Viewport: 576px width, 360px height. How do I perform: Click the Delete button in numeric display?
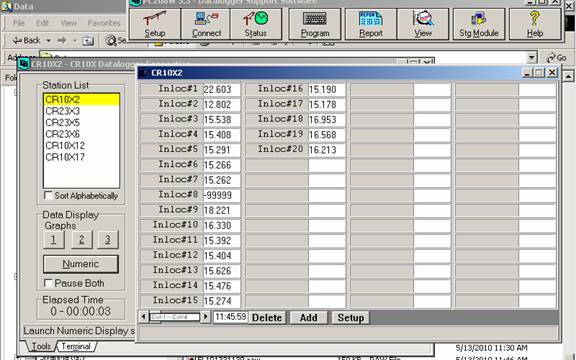click(x=267, y=318)
